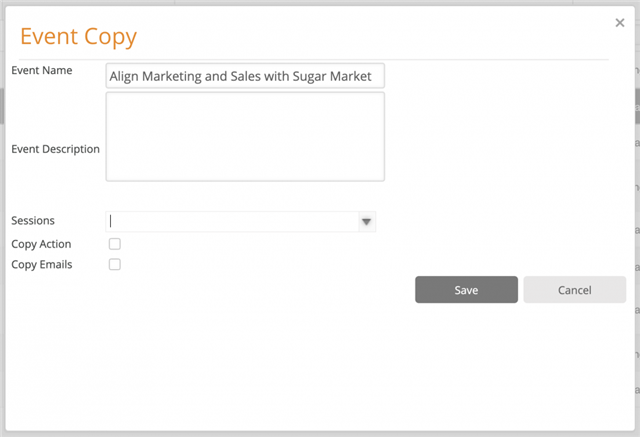Enable the Copy Action checkbox

[115, 244]
